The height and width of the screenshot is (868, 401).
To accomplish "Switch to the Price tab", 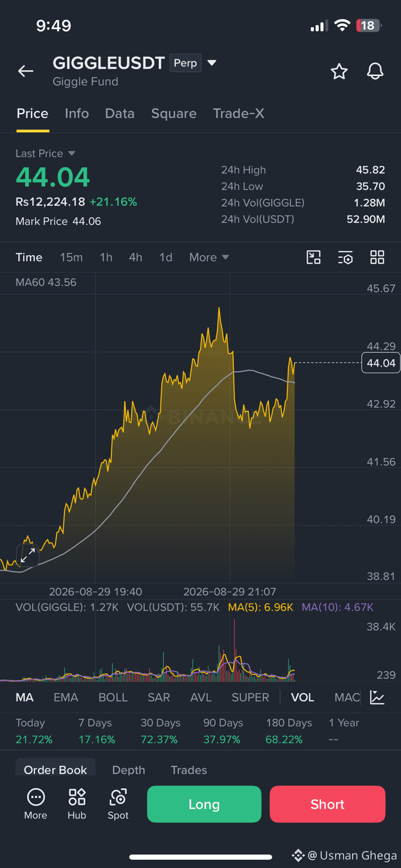I will coord(32,113).
